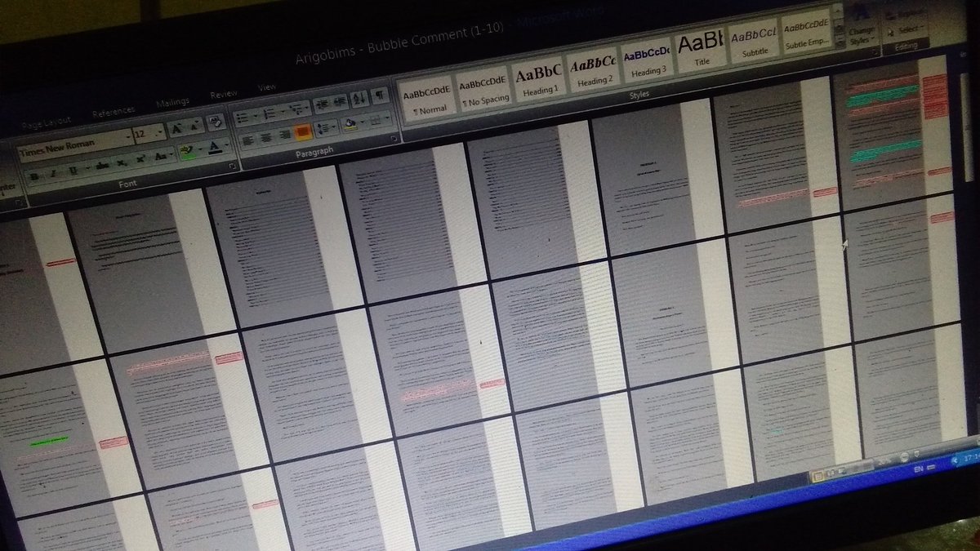Open the Review tab
Screen dimensions: 980x551
point(223,94)
